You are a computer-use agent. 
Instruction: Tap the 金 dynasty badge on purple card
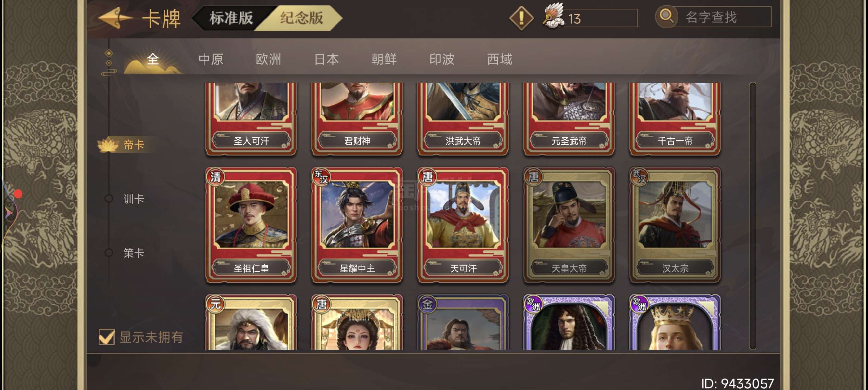click(427, 304)
